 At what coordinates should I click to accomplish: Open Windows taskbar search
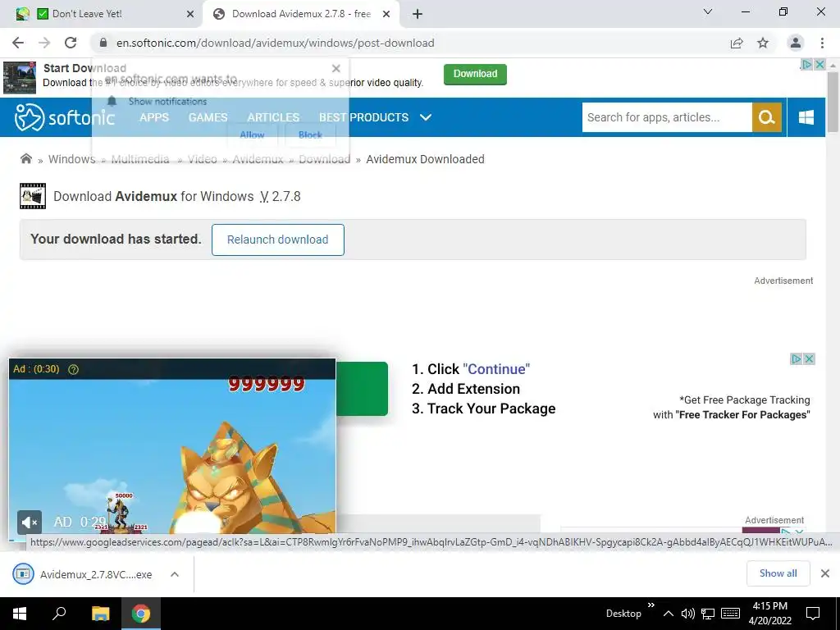[59, 614]
